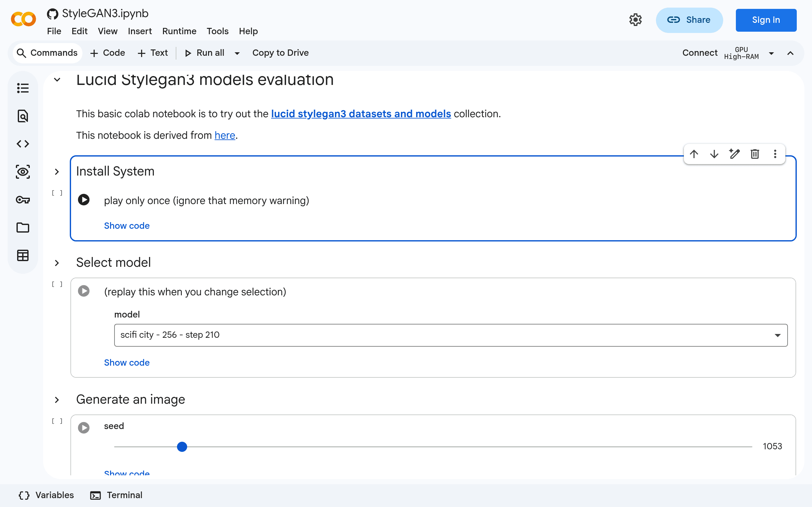Open the settings gear icon
Image resolution: width=812 pixels, height=507 pixels.
635,20
